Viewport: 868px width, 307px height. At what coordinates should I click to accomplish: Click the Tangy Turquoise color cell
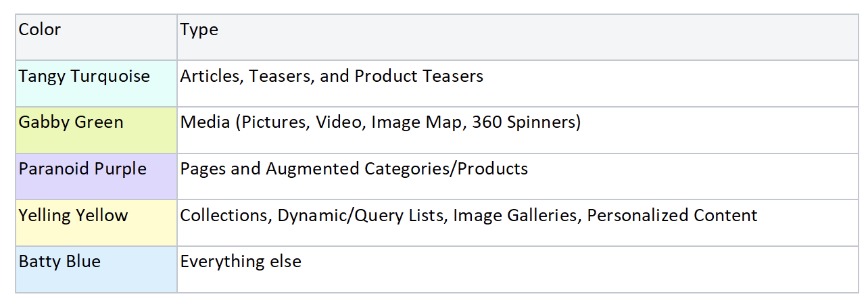click(x=97, y=84)
